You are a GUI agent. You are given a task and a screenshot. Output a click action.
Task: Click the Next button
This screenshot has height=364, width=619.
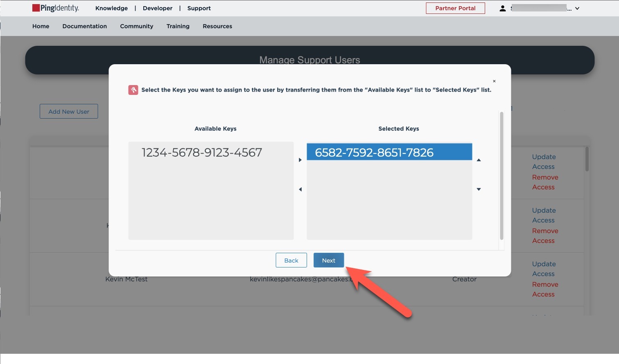329,260
